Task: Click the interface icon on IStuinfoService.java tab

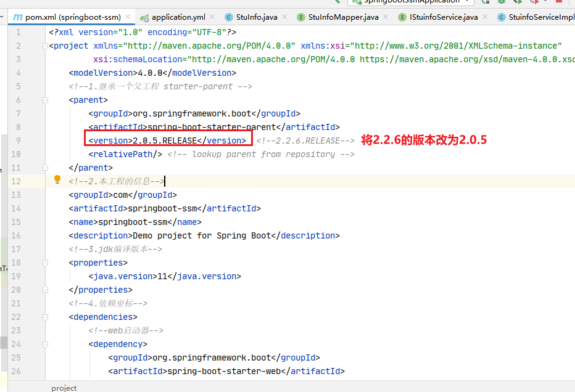Action: (402, 17)
